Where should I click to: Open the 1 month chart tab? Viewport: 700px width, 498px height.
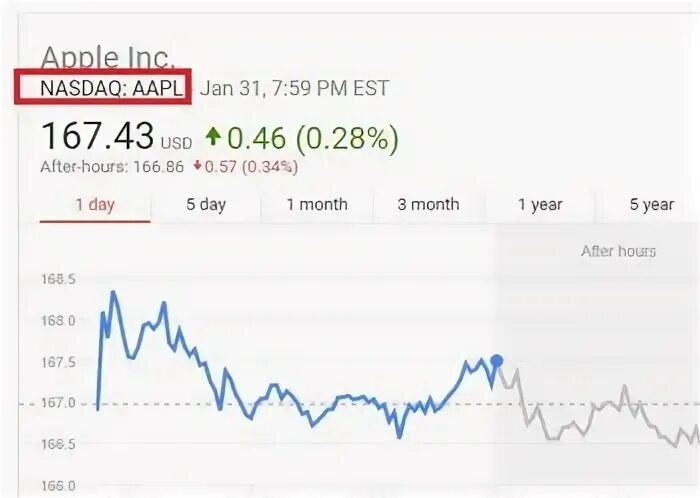click(x=317, y=205)
